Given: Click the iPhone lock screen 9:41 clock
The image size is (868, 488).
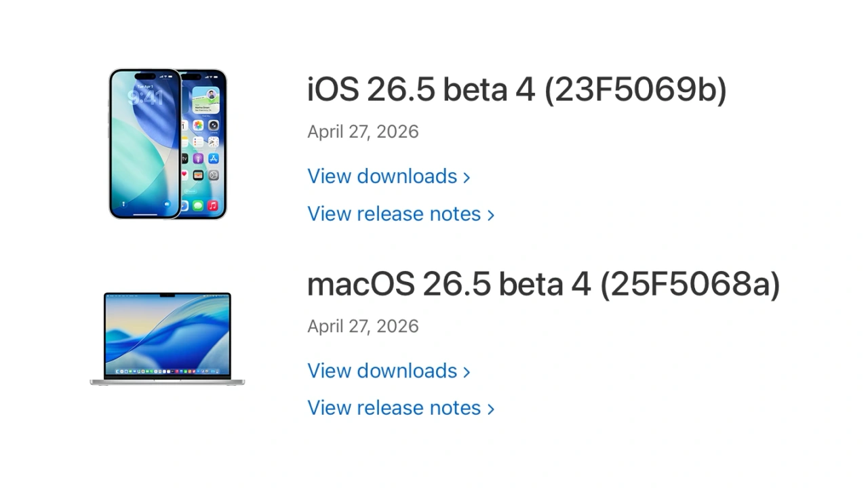Looking at the screenshot, I should pos(145,98).
